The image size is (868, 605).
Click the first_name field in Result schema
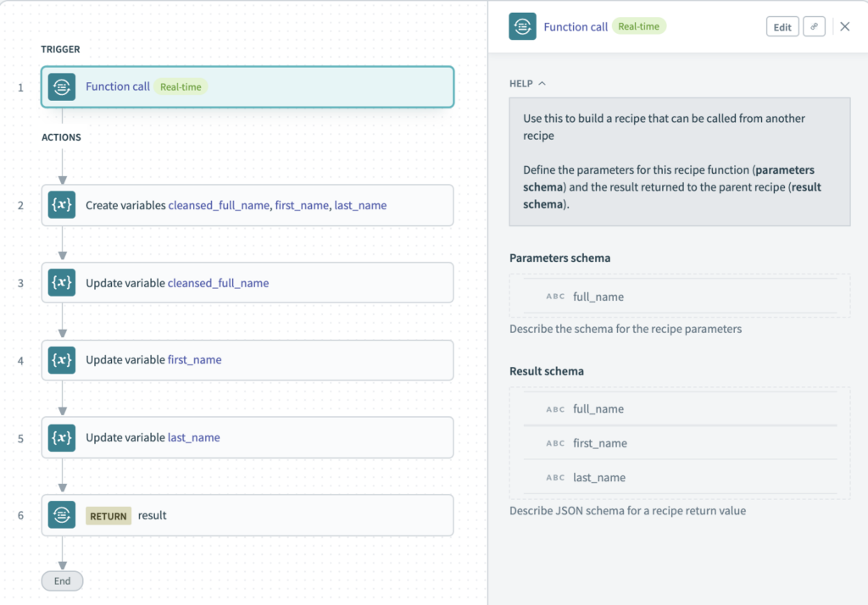[681, 443]
